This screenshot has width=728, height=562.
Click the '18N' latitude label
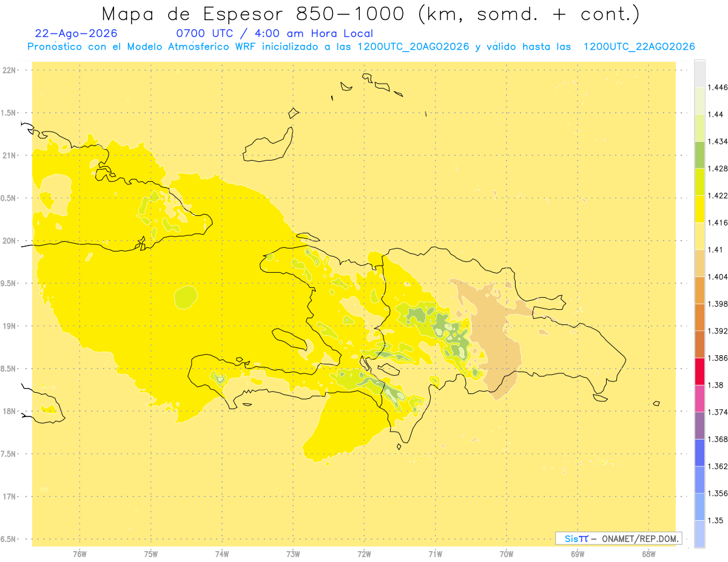click(x=8, y=411)
